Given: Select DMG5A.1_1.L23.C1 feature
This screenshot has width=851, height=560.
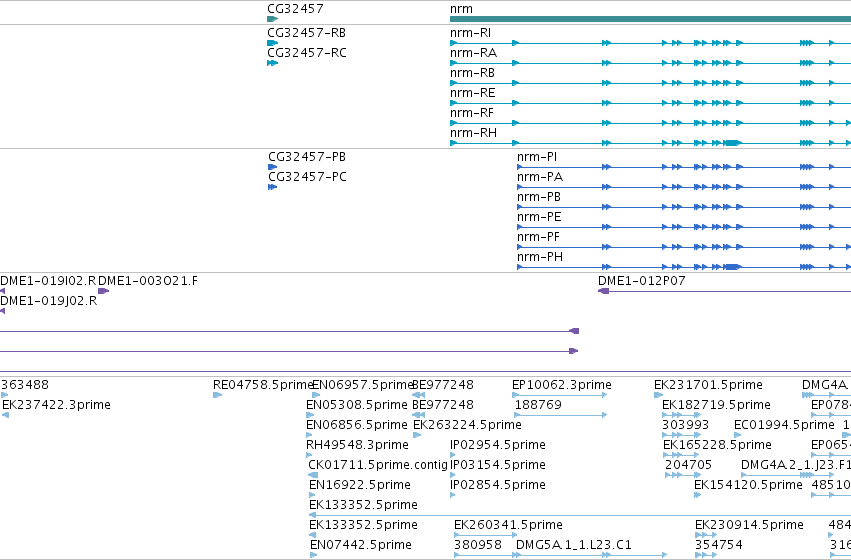Looking at the screenshot, I should 574,545.
